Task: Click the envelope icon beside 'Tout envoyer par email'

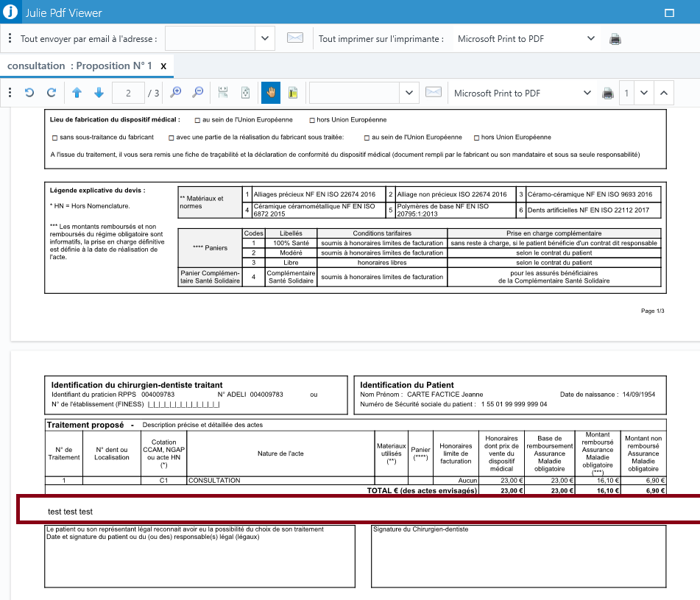Action: (x=295, y=38)
